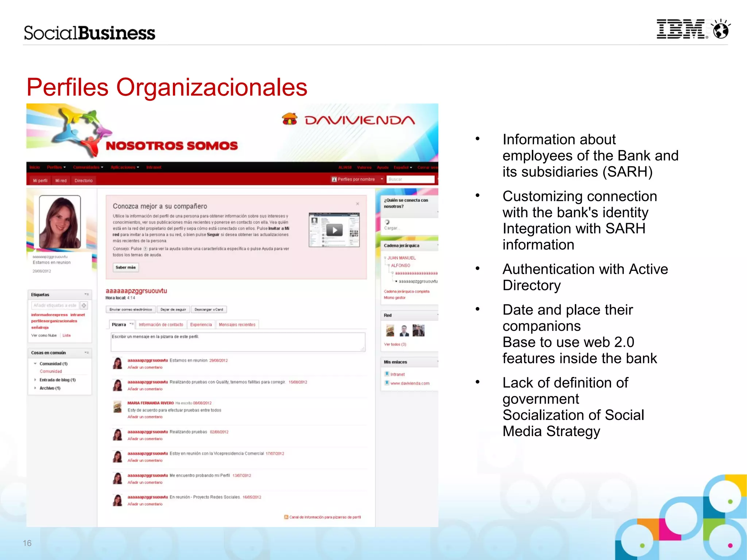
Task: Click 'Descargar vCard' button
Action: (209, 310)
